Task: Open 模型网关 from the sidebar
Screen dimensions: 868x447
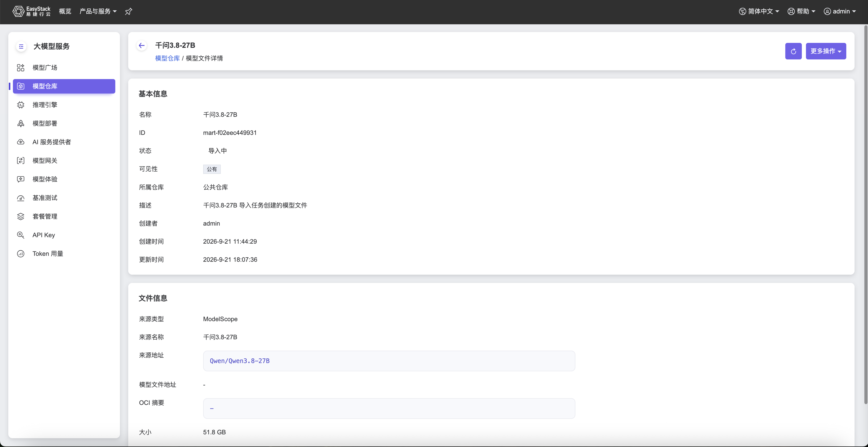Action: (x=64, y=161)
